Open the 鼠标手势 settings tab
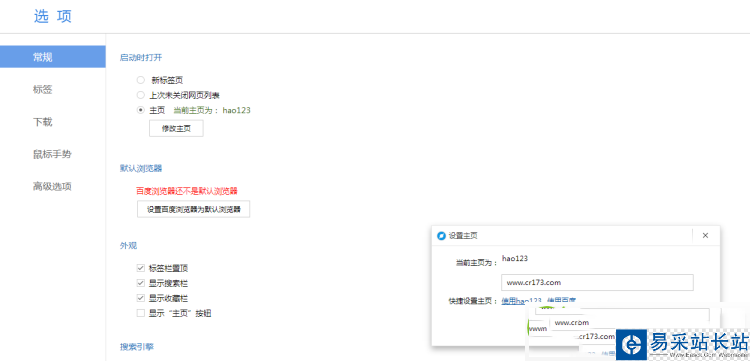This screenshot has width=750, height=361. (52, 154)
